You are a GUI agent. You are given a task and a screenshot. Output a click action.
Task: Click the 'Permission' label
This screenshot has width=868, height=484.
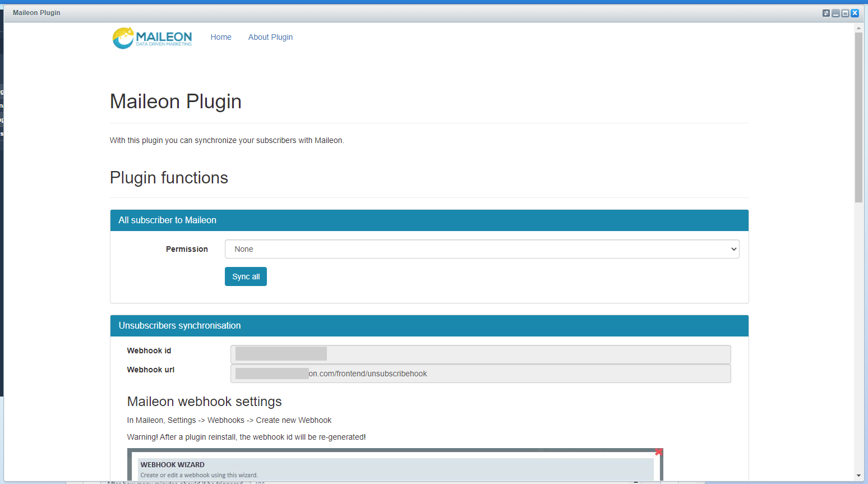coord(187,249)
